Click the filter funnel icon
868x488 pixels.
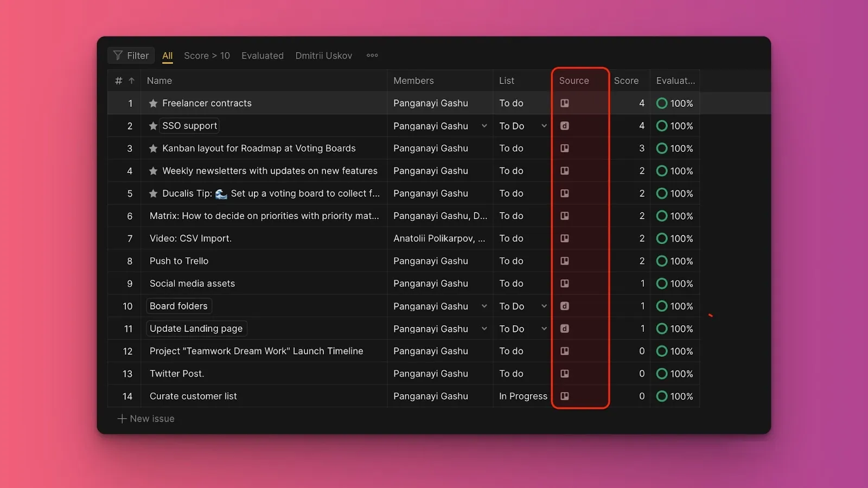[118, 55]
